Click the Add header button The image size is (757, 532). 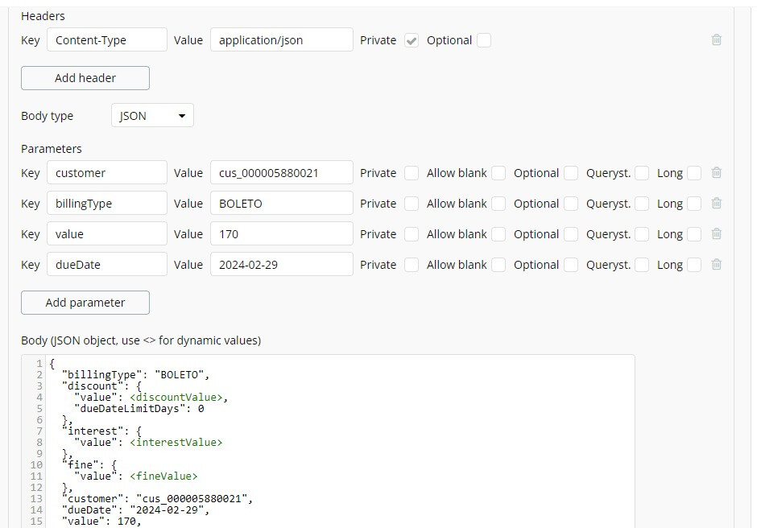[85, 78]
